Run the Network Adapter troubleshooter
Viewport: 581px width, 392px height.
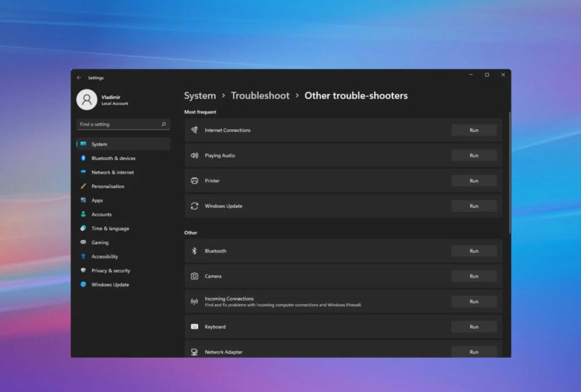coord(474,352)
